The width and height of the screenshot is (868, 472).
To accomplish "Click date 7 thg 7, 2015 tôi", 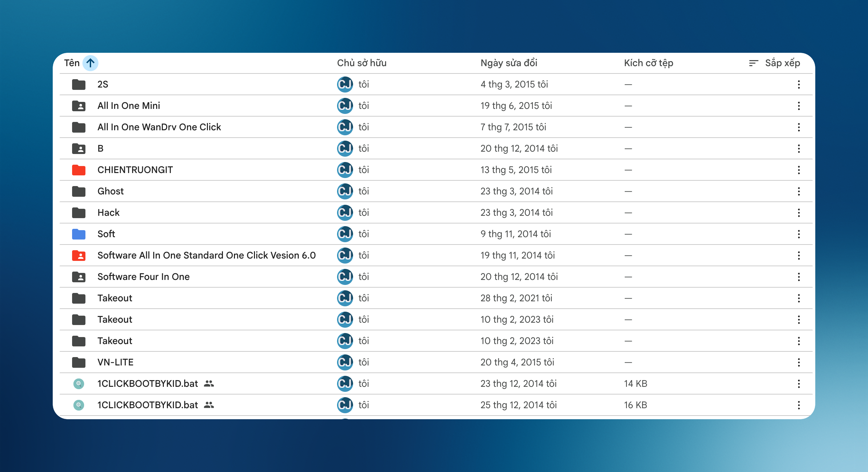I will click(x=513, y=127).
